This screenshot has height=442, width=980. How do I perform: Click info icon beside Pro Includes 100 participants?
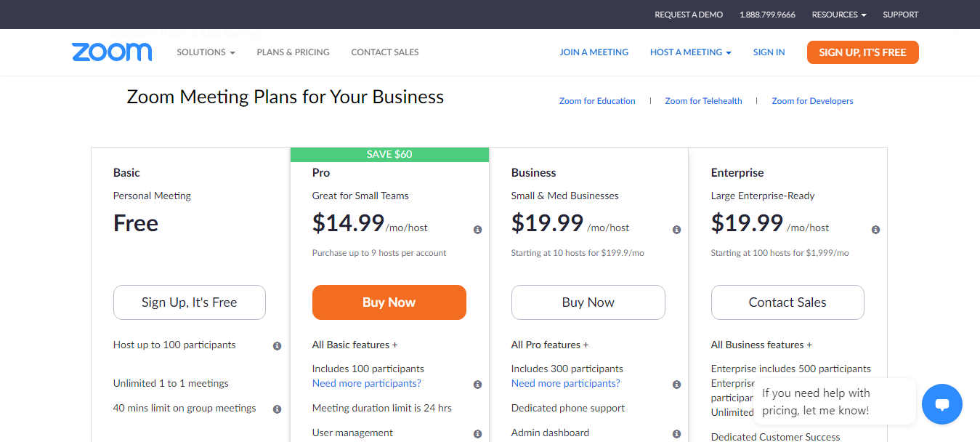tap(477, 385)
